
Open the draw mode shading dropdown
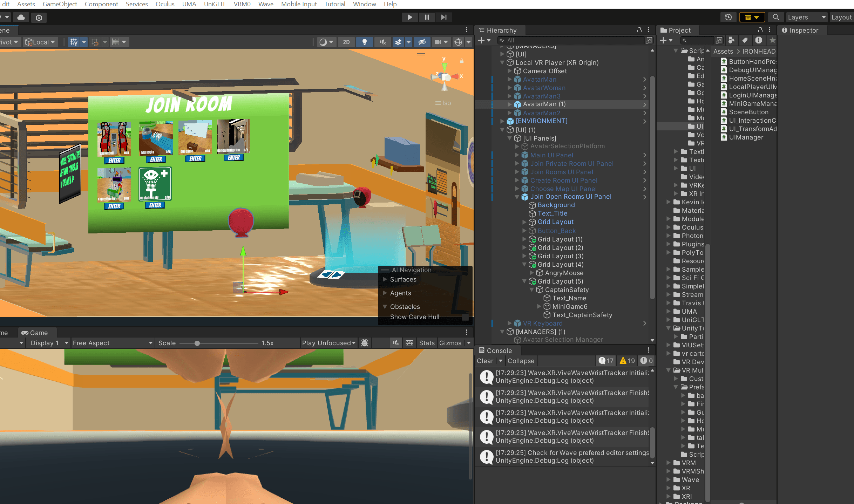click(327, 42)
